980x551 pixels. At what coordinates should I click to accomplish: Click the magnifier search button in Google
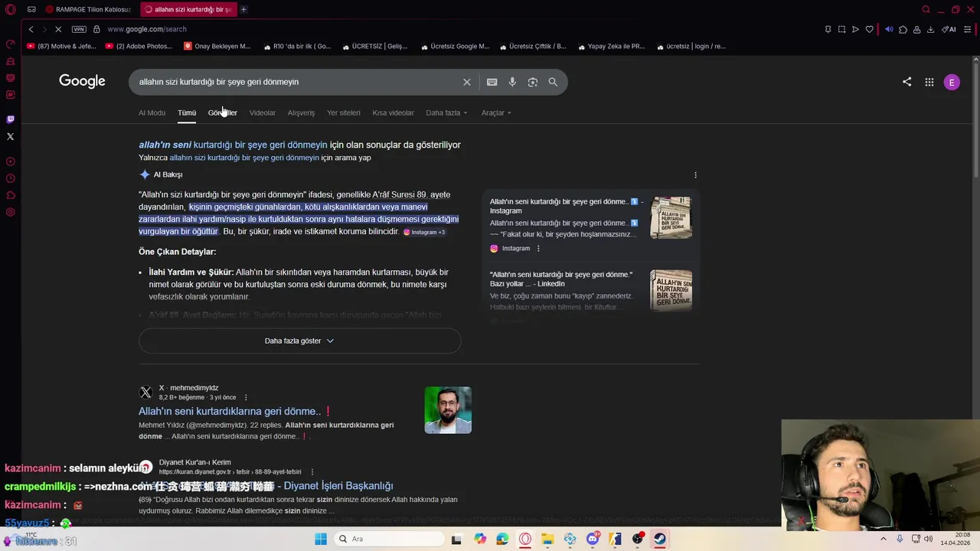pyautogui.click(x=553, y=82)
